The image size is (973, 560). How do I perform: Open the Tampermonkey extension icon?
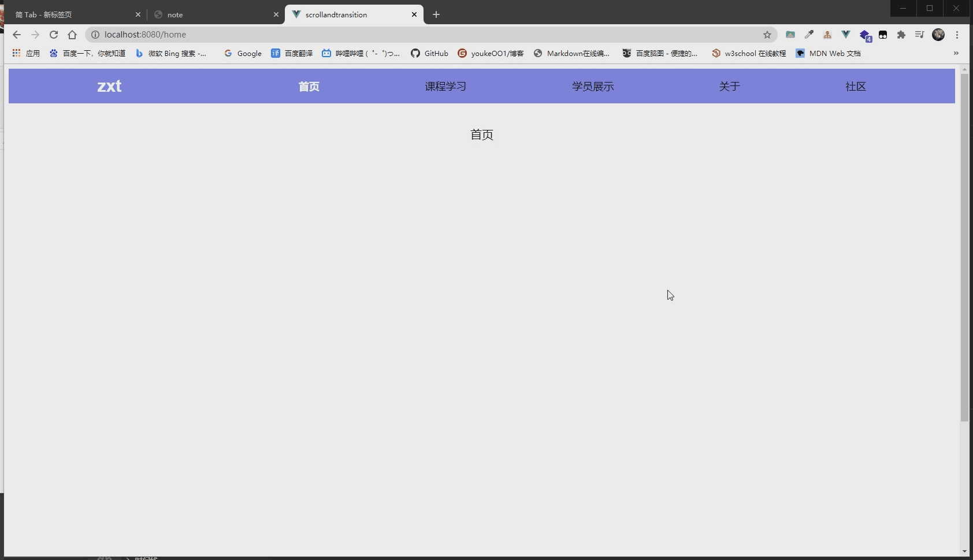click(883, 35)
